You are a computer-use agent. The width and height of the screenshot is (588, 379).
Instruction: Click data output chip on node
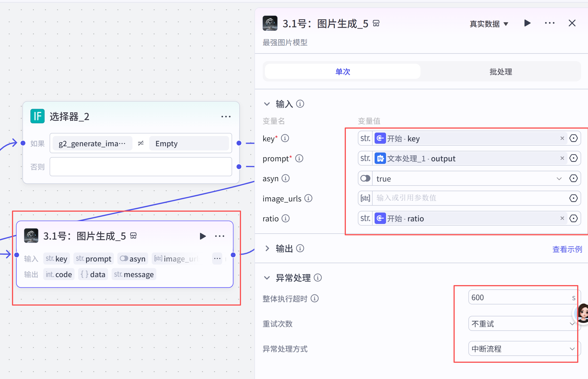93,274
